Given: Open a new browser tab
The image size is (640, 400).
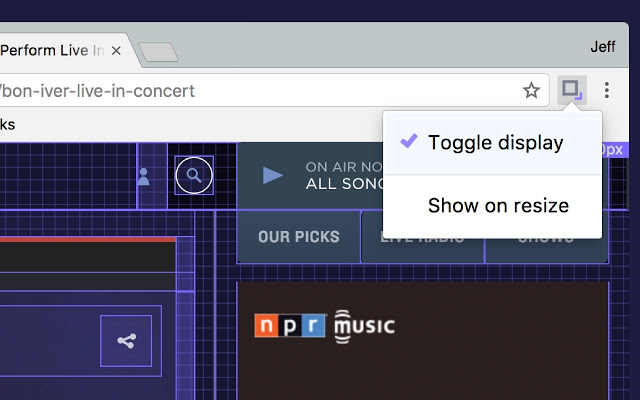Looking at the screenshot, I should (x=158, y=52).
